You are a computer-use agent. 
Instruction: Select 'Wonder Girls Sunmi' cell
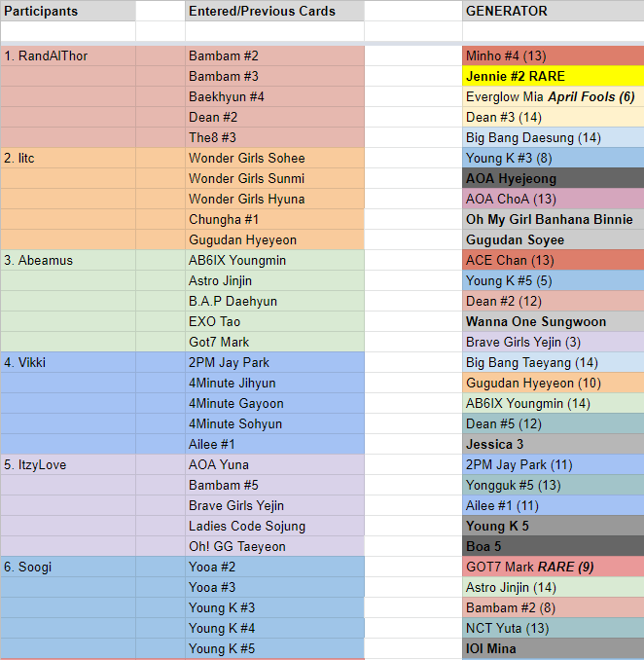click(274, 178)
